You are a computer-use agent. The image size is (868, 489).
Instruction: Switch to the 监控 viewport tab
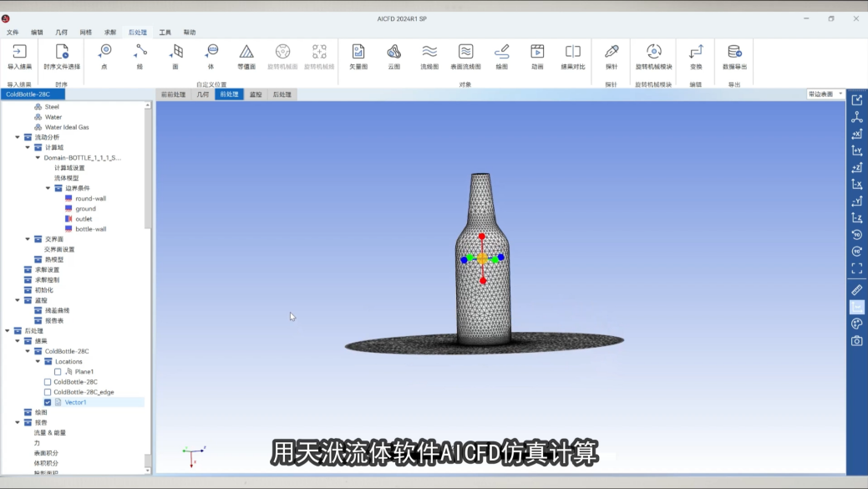(x=255, y=94)
